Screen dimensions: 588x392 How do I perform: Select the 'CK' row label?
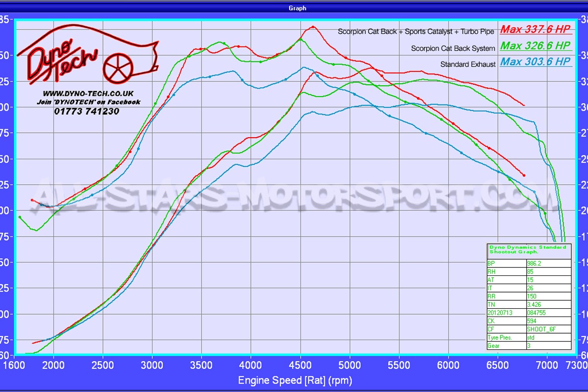click(x=506, y=321)
